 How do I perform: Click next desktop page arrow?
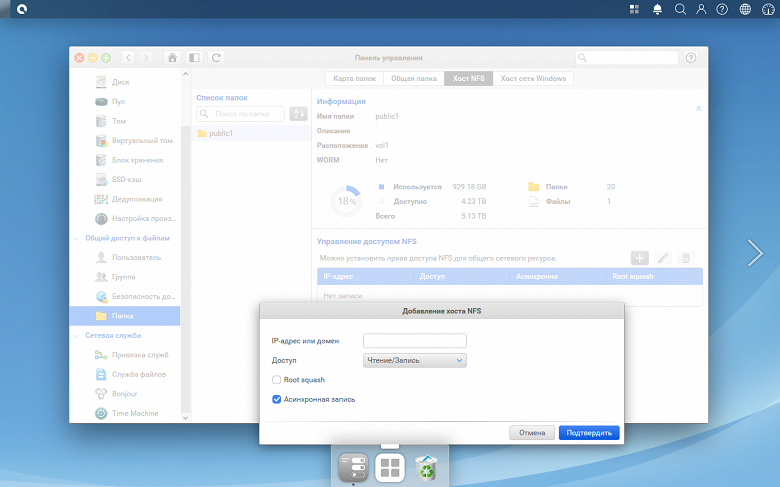coord(755,253)
